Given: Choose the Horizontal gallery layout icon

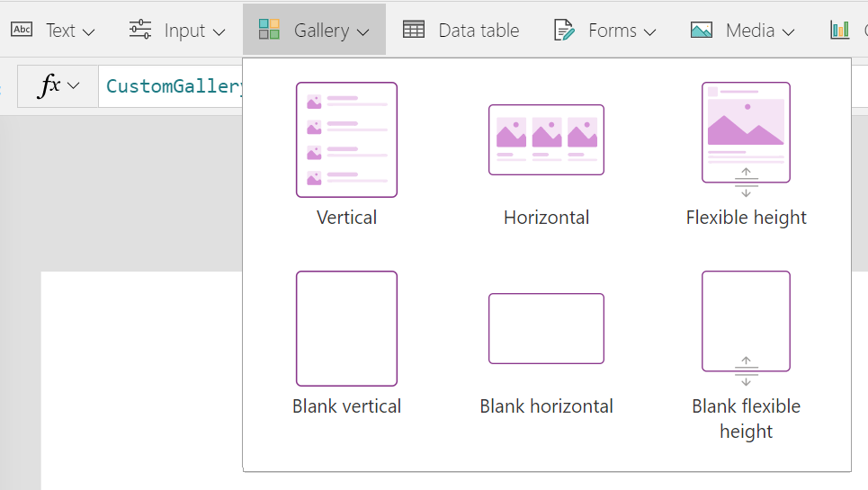Looking at the screenshot, I should pos(546,139).
